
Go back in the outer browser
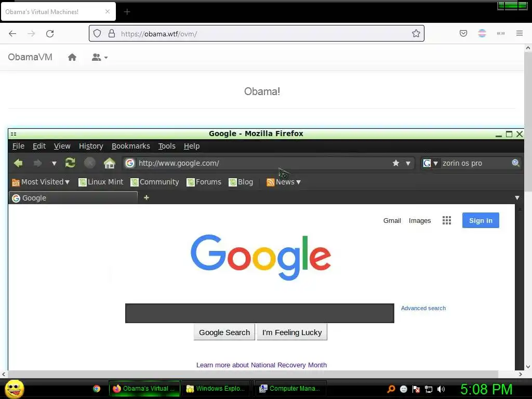pyautogui.click(x=12, y=34)
